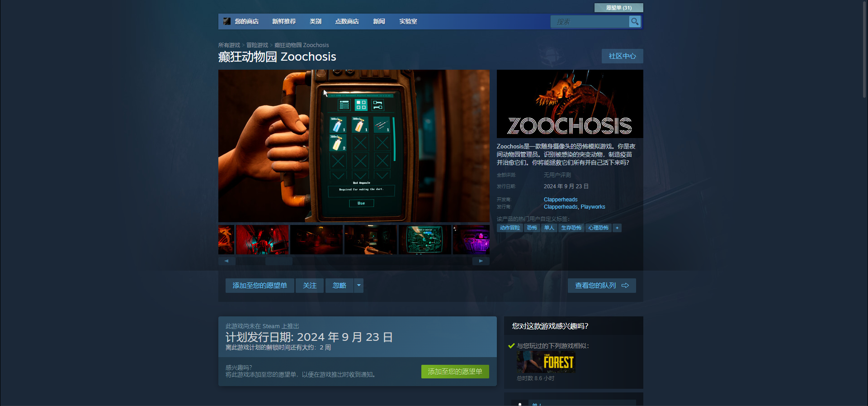Click the 愿望单 (31) button

tap(618, 8)
